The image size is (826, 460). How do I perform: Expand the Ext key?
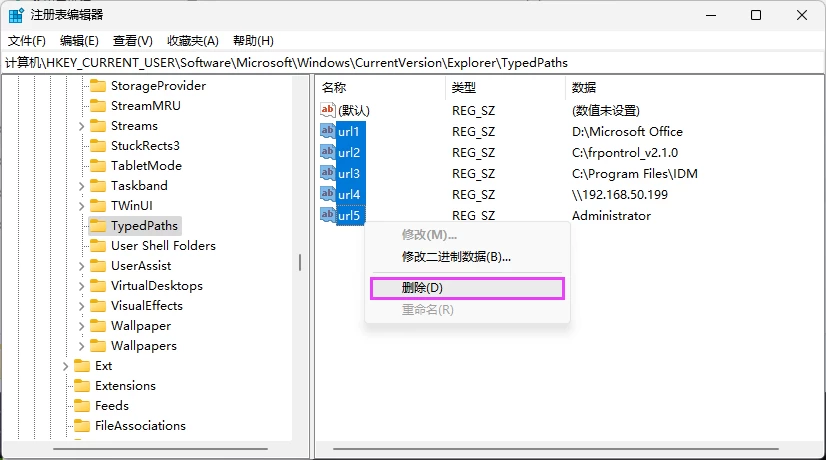coord(65,366)
